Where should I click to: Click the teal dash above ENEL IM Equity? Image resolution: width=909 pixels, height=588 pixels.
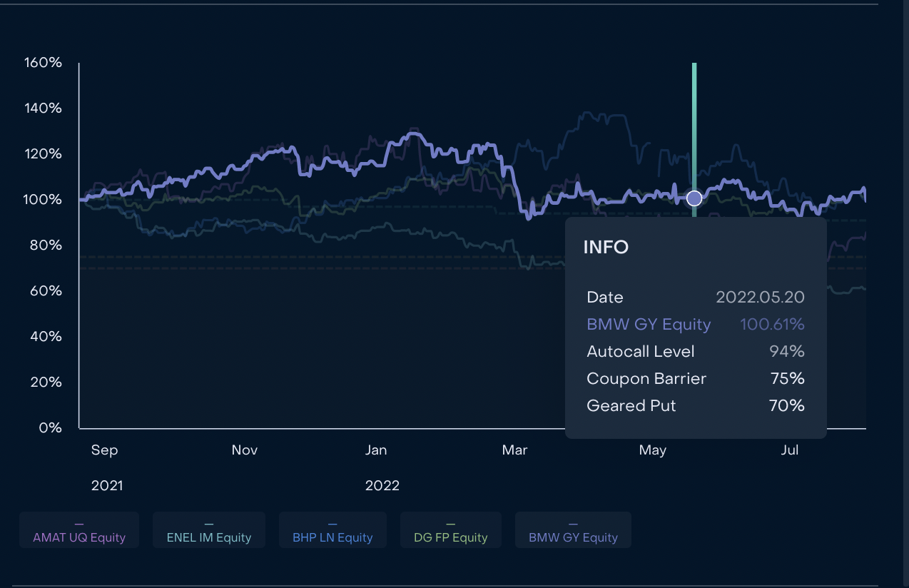tap(209, 524)
